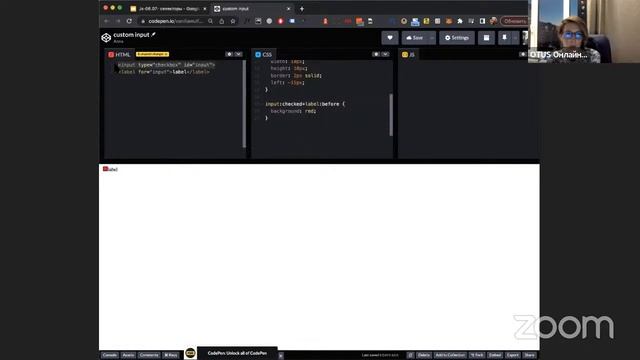Viewport: 640px width, 360px height.
Task: Save the pen
Action: tap(415, 38)
